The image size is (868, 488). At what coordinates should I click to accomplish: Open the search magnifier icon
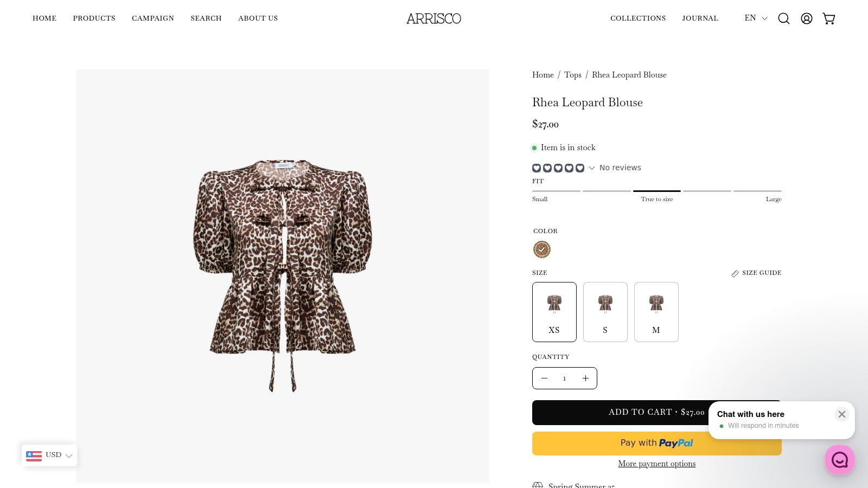[x=783, y=18]
